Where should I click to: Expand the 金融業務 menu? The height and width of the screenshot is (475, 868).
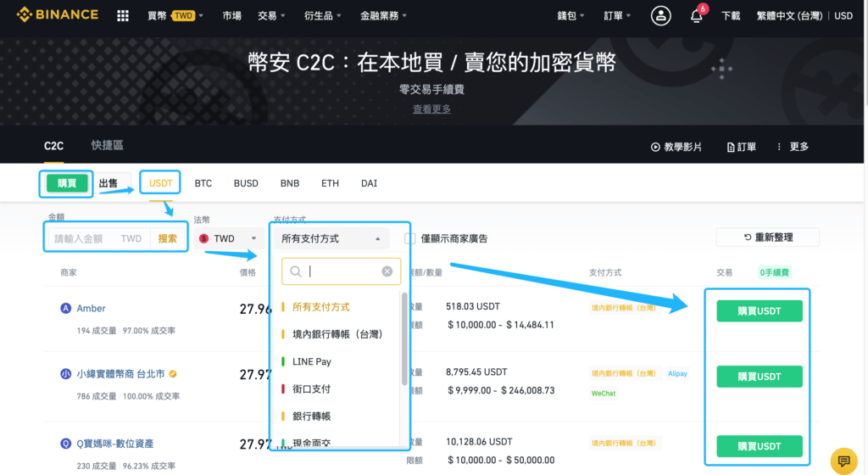pos(384,15)
